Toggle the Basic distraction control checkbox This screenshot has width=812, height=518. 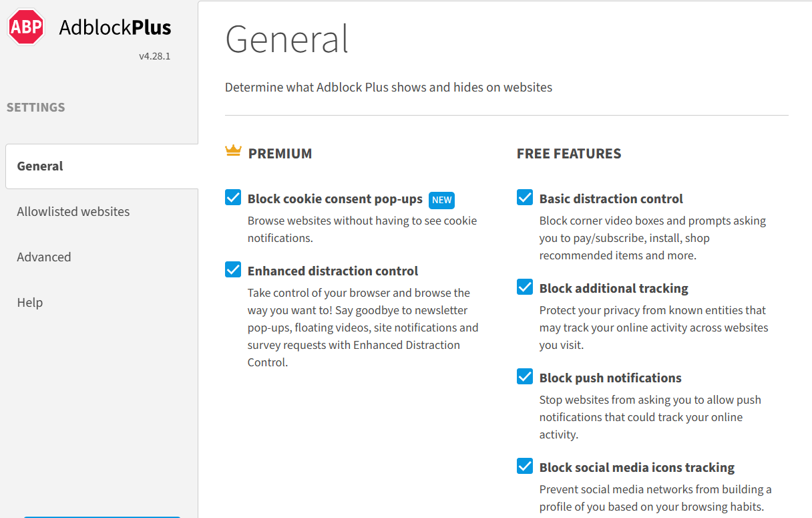[x=525, y=198]
